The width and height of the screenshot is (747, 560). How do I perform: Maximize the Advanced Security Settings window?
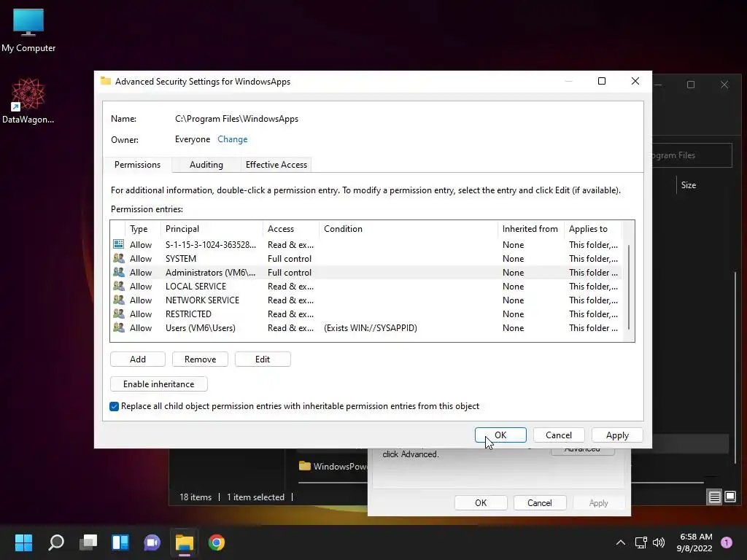click(602, 81)
